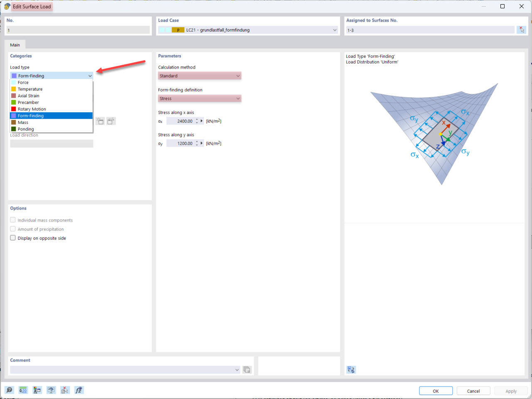Click the rendering preview monitor icon
Image resolution: width=532 pixels, height=399 pixels.
click(51, 390)
